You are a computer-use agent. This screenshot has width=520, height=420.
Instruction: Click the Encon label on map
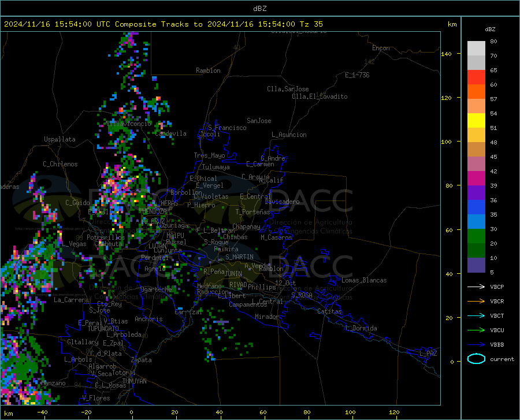click(x=381, y=48)
